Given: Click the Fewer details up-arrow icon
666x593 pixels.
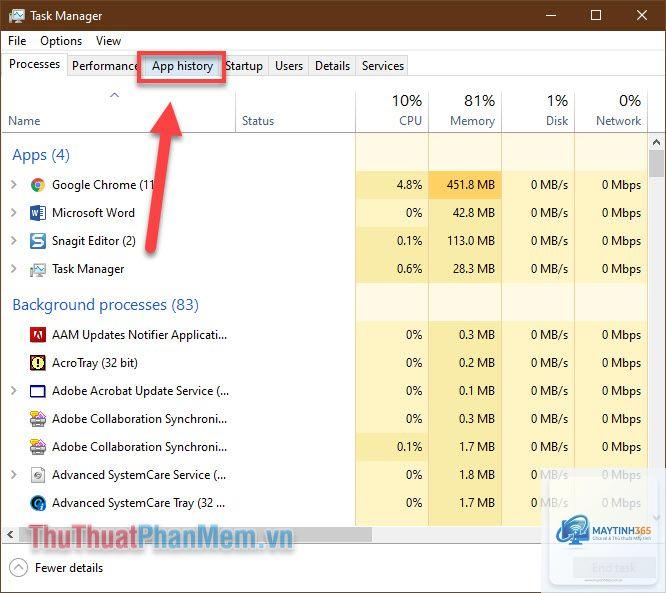Looking at the screenshot, I should (18, 568).
